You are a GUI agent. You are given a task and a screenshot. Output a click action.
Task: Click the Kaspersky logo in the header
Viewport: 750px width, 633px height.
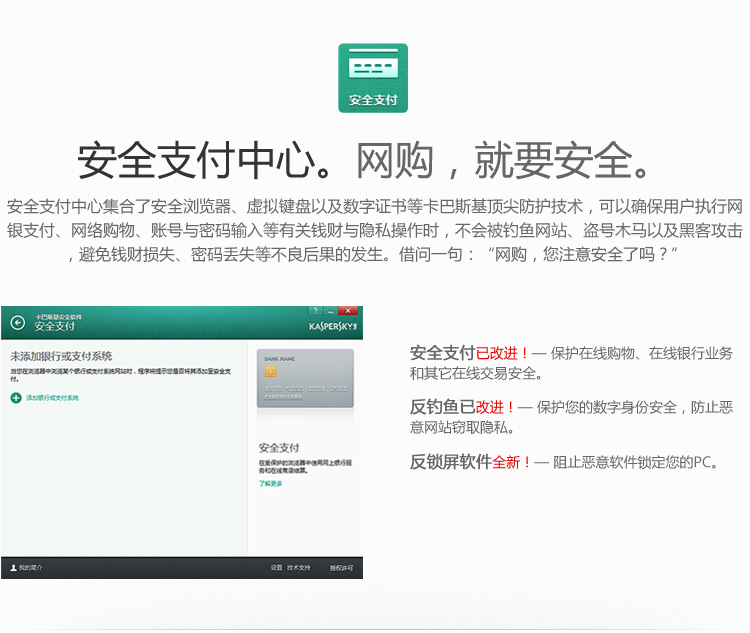pyautogui.click(x=332, y=326)
